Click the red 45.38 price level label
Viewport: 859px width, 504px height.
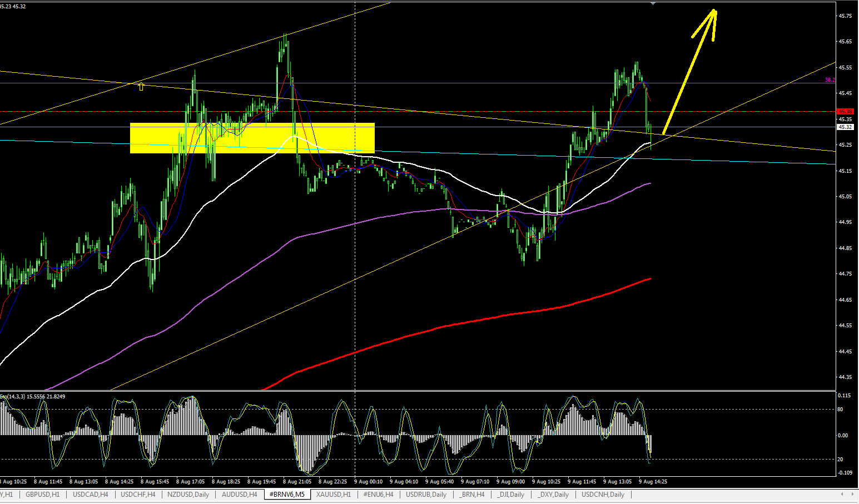tap(845, 112)
